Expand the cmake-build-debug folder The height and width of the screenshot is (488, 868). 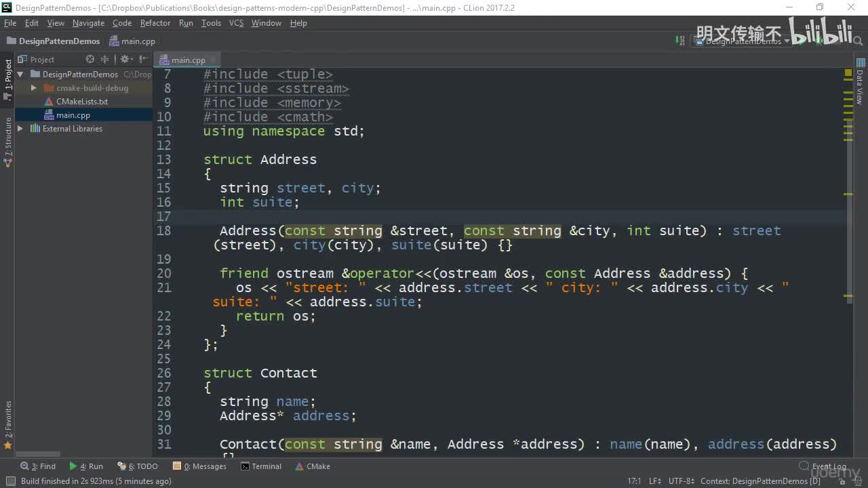pos(33,88)
